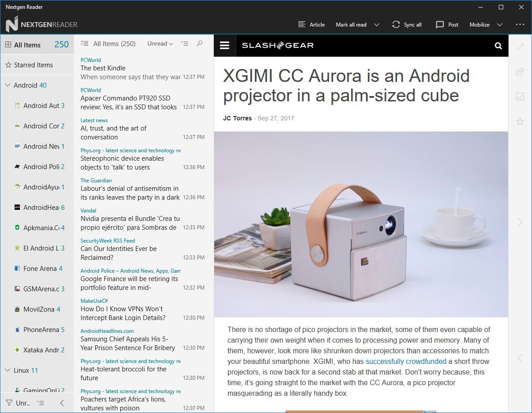Follow the 'successfully crowdfunded' link

(406, 361)
